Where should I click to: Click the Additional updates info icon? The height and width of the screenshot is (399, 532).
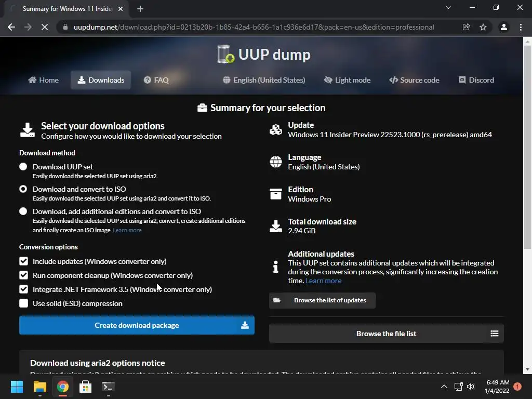tap(275, 267)
